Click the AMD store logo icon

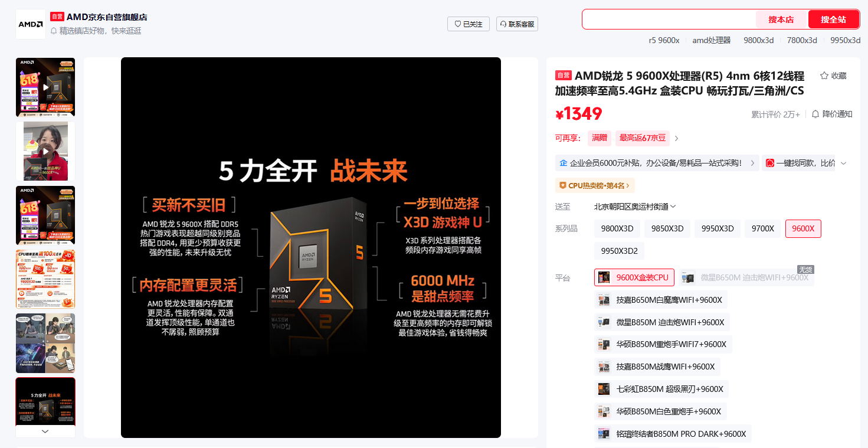click(31, 24)
